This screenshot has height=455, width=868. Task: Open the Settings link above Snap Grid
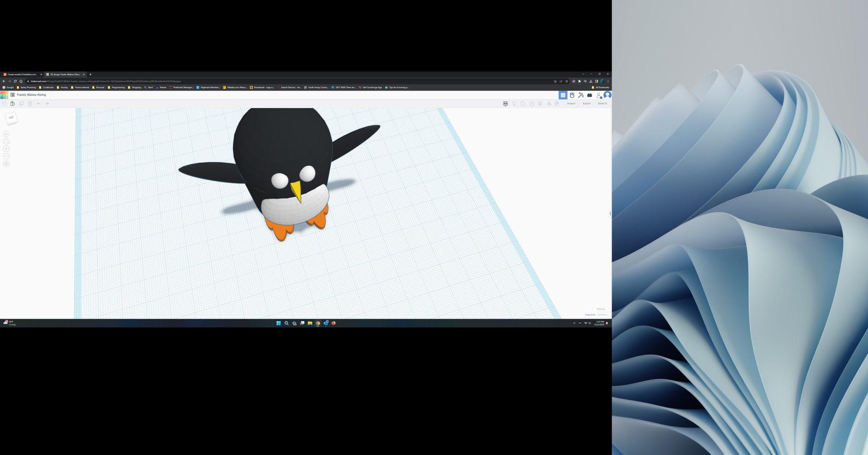point(601,309)
